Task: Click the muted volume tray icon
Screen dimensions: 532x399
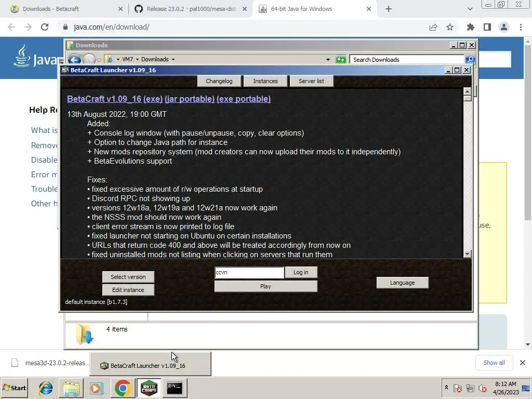Action: pyautogui.click(x=482, y=388)
